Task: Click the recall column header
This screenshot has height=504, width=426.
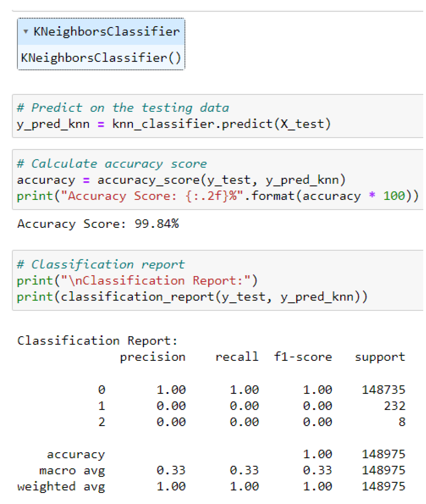Action: pyautogui.click(x=237, y=357)
